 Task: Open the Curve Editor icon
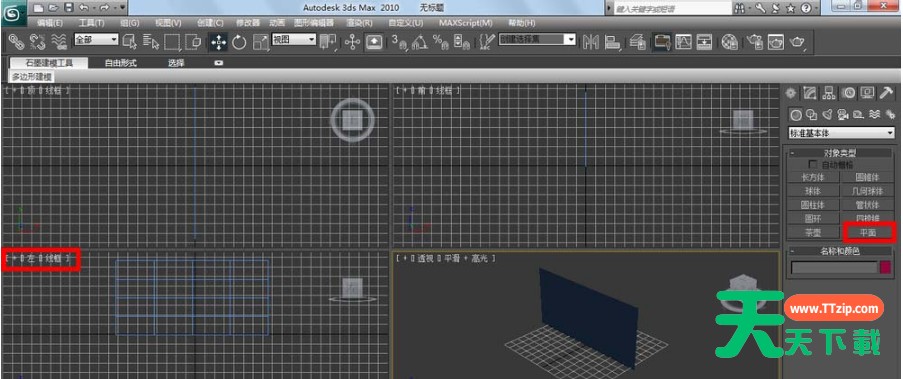coord(684,41)
